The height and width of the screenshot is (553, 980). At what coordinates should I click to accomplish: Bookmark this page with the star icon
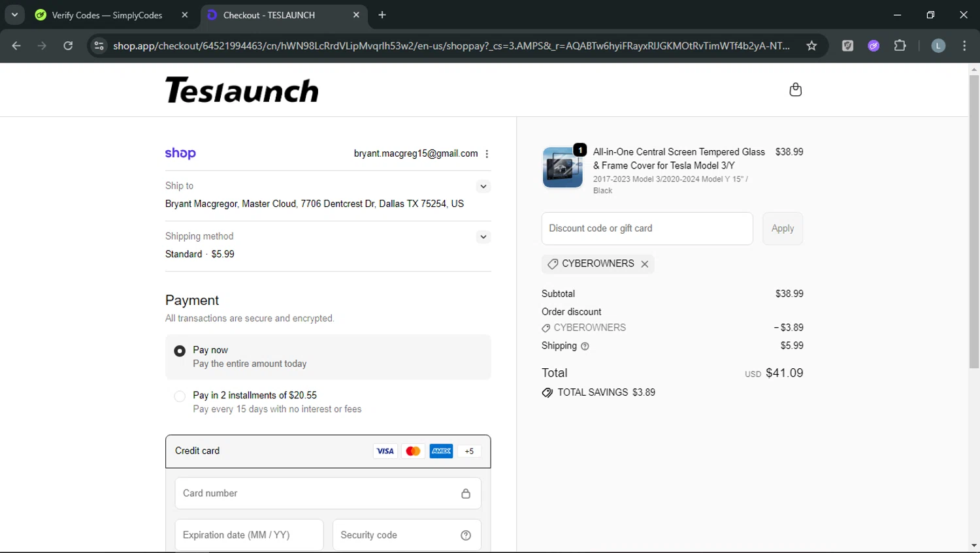pos(811,46)
